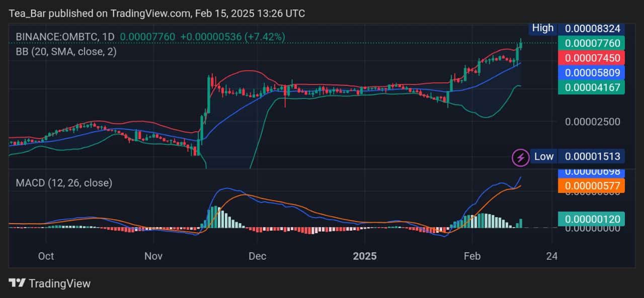Click the blue MACD value tag 0.00000698
This screenshot has width=644, height=298.
click(x=592, y=172)
